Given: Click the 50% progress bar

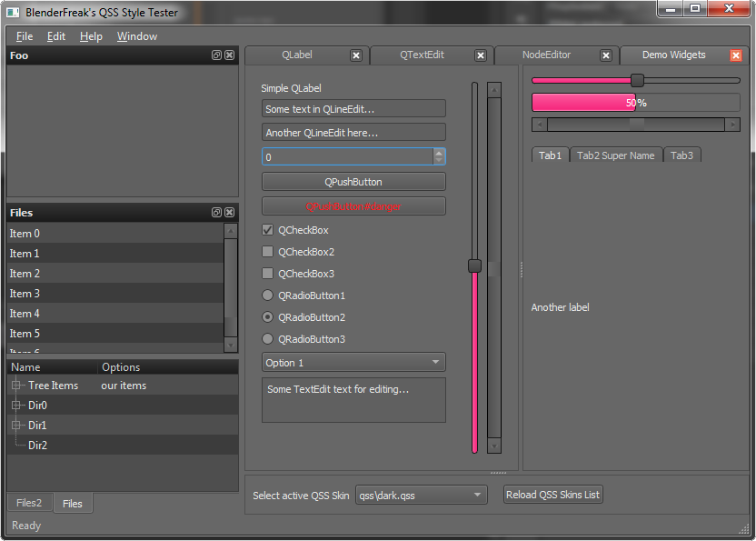Looking at the screenshot, I should [636, 103].
